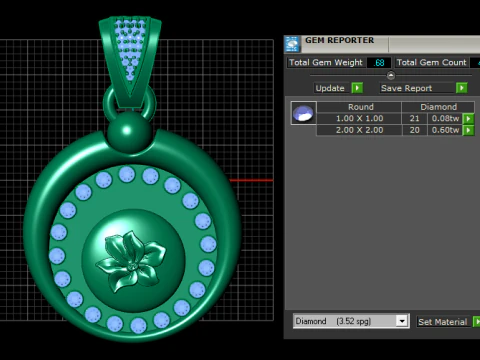Click the 0.60tw weight cell
This screenshot has width=480, height=360.
[445, 130]
